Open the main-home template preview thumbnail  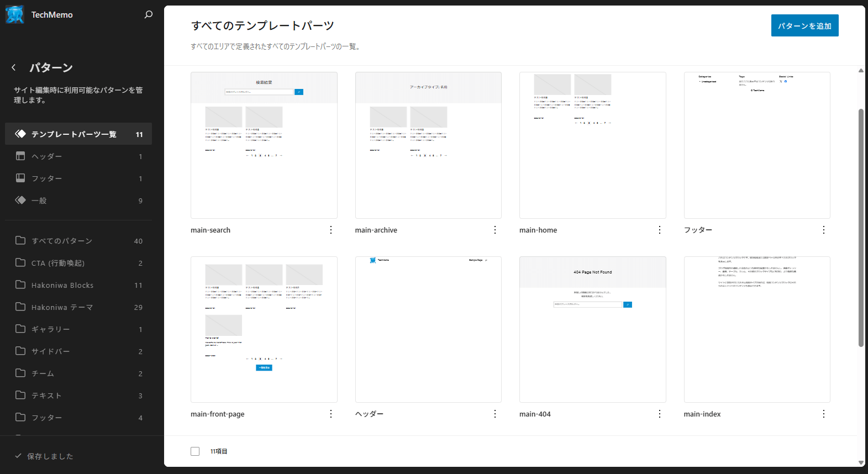tap(592, 145)
